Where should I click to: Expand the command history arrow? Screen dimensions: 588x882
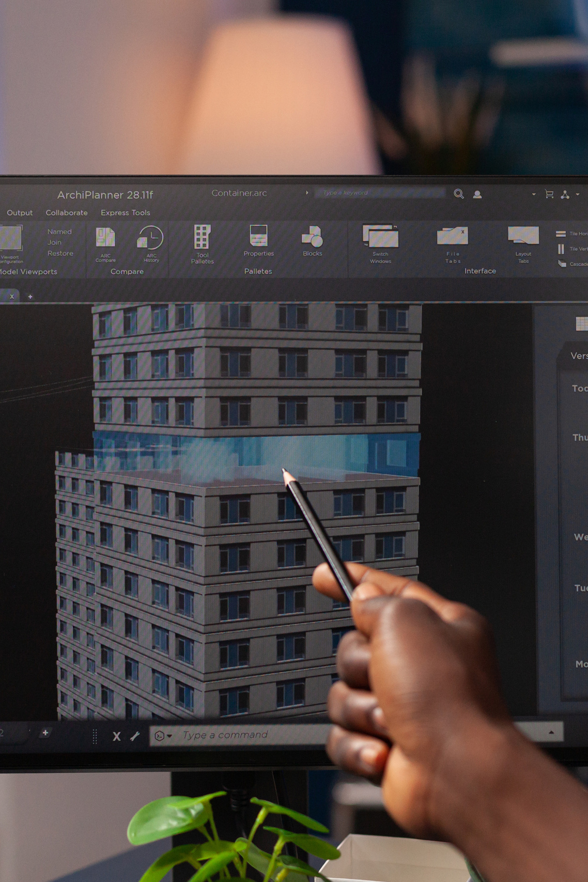coord(551,732)
